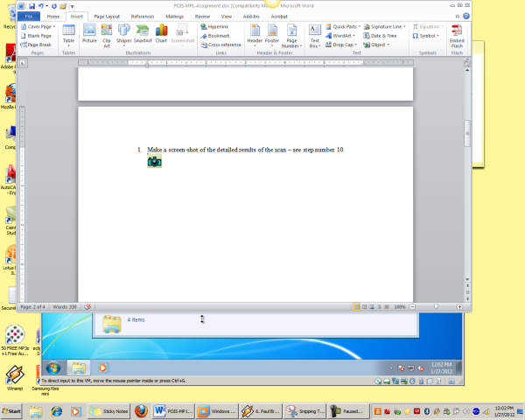The height and width of the screenshot is (420, 525).
Task: Click the camera image in the document
Action: [x=155, y=162]
